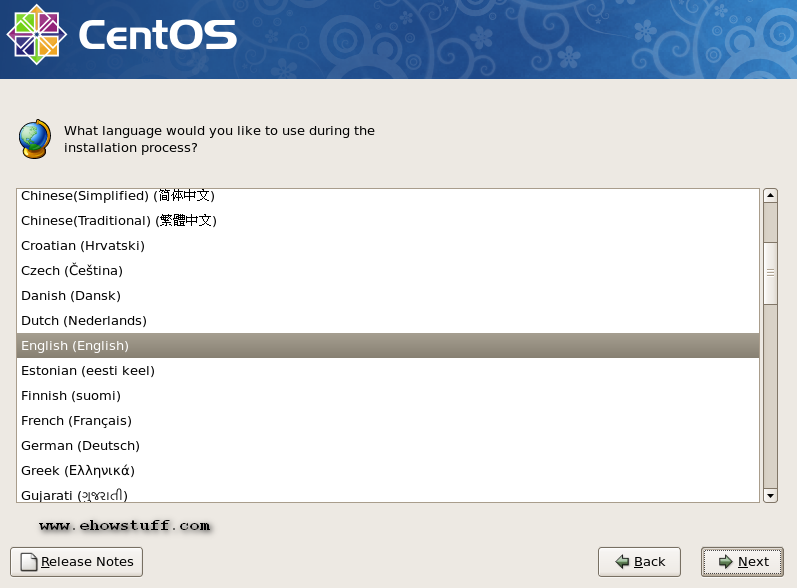The image size is (797, 588).
Task: Choose French (Français) language
Action: tap(388, 420)
